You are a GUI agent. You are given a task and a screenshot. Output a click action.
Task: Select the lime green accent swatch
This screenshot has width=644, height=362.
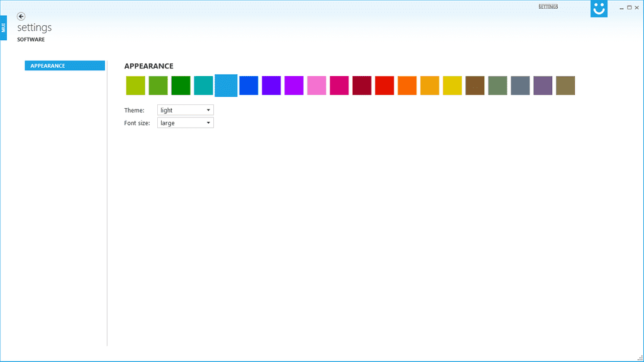coord(135,85)
